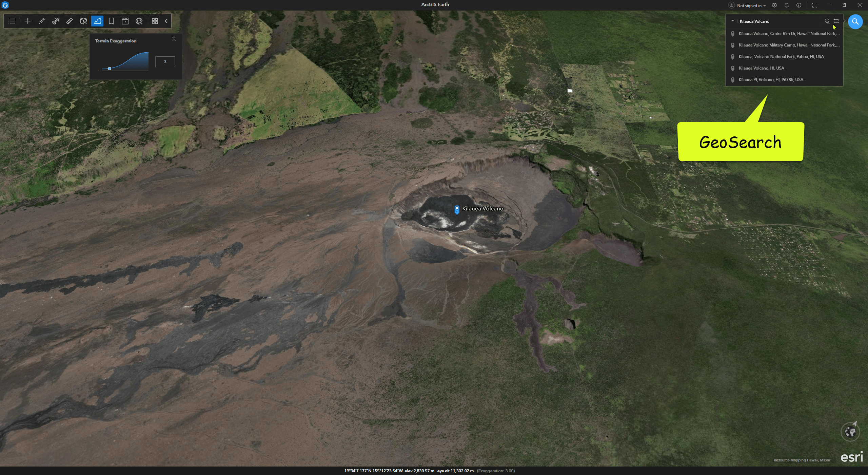This screenshot has height=475, width=868.
Task: Toggle the blue round search button
Action: pyautogui.click(x=855, y=22)
